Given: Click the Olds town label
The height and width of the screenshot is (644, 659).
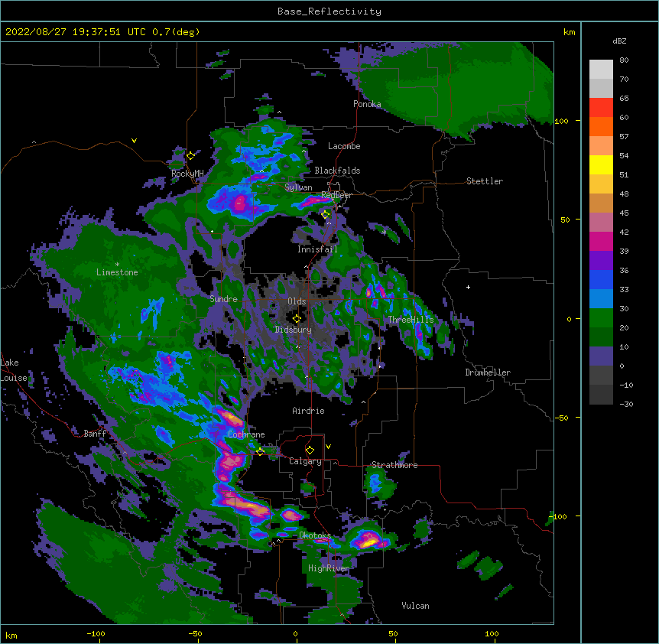Looking at the screenshot, I should (297, 301).
